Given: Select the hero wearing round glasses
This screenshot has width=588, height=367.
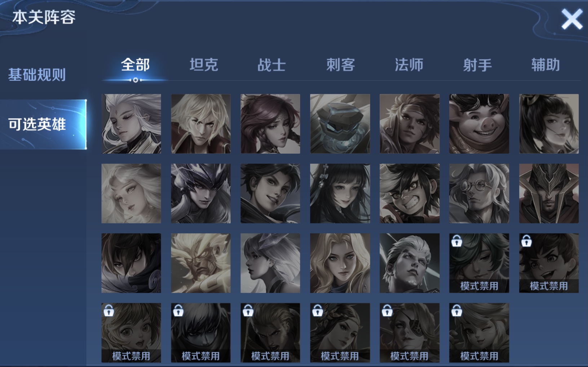Looking at the screenshot, I should [479, 193].
